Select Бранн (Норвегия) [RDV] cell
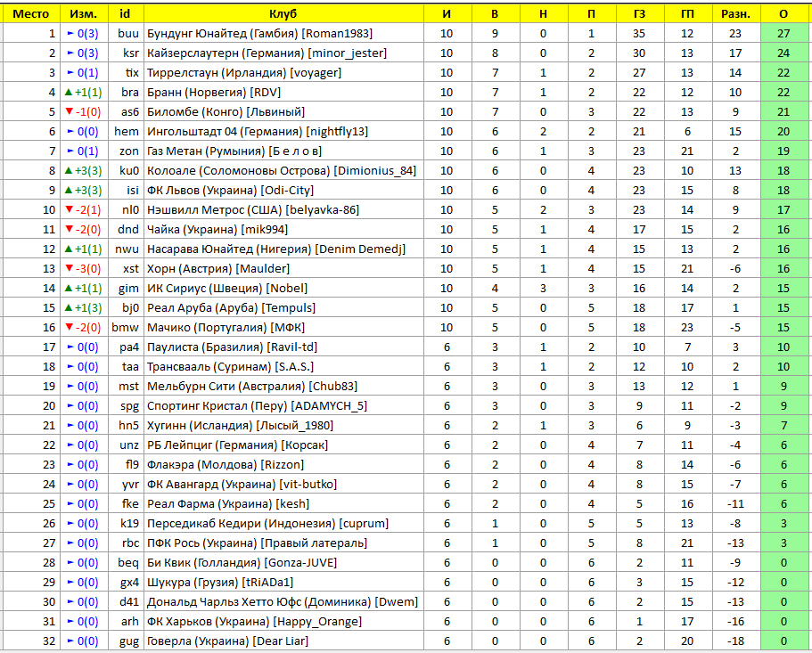 pos(283,92)
